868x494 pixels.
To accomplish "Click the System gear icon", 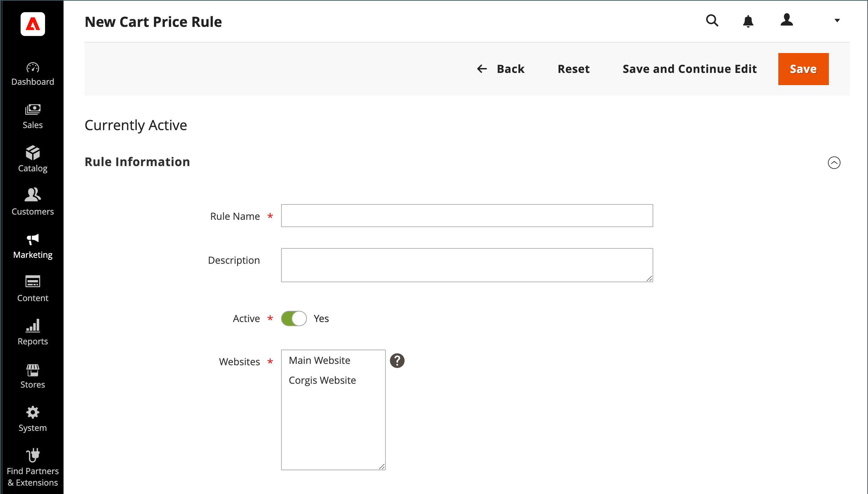I will pyautogui.click(x=32, y=412).
